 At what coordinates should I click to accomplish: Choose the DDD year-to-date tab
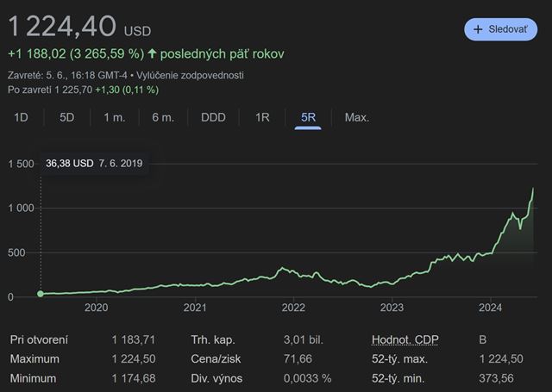point(213,117)
